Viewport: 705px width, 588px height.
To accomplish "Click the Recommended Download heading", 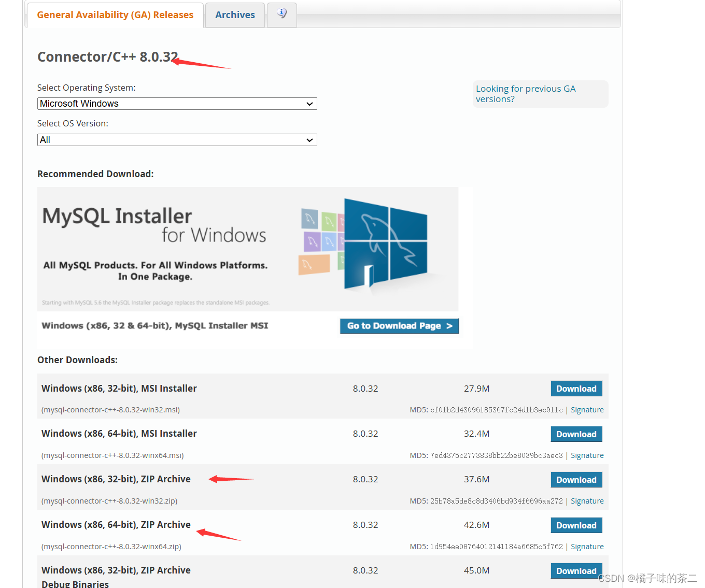I will [95, 174].
